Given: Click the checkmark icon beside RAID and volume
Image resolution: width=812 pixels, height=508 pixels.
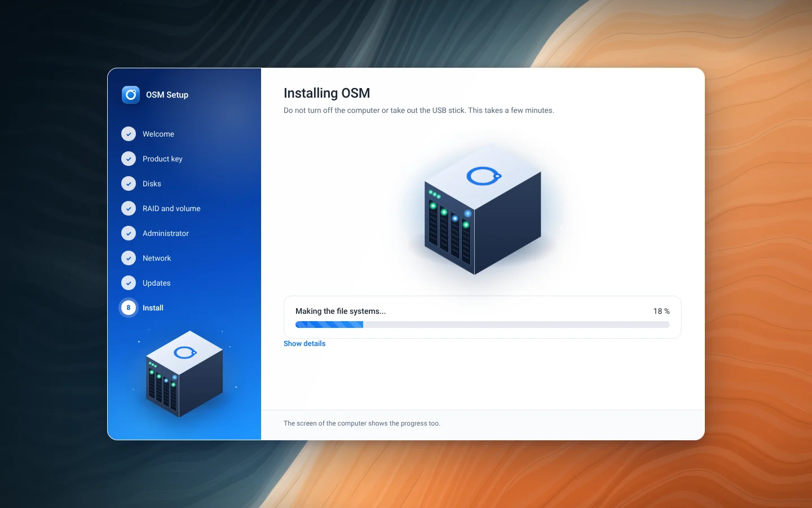Looking at the screenshot, I should point(129,208).
